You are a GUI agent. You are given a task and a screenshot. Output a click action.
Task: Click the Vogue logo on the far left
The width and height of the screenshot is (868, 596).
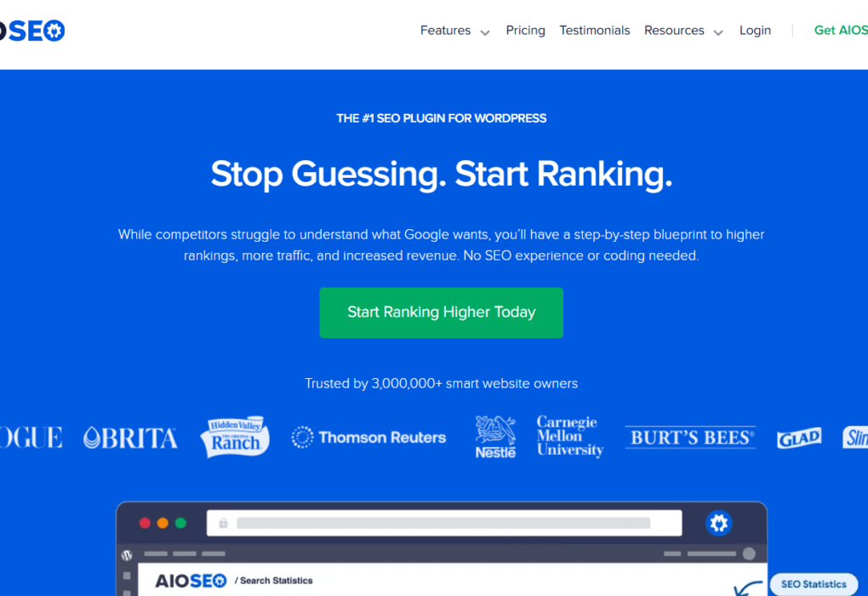[x=30, y=437]
